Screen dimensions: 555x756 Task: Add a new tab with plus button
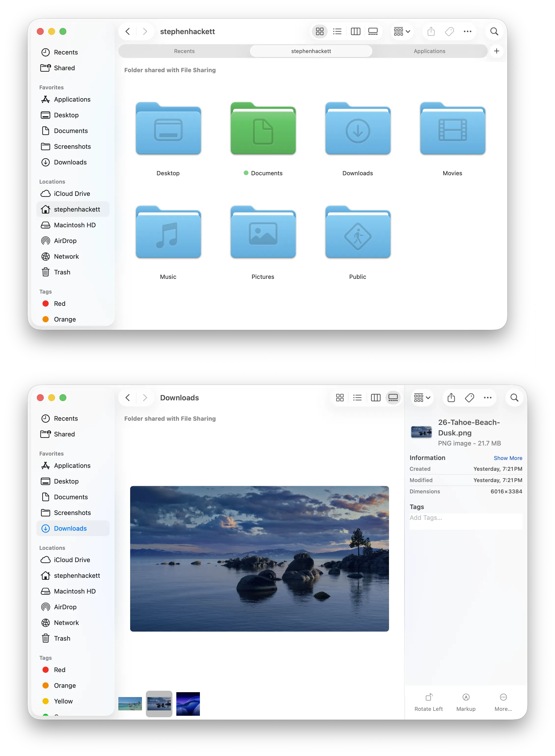(x=497, y=51)
